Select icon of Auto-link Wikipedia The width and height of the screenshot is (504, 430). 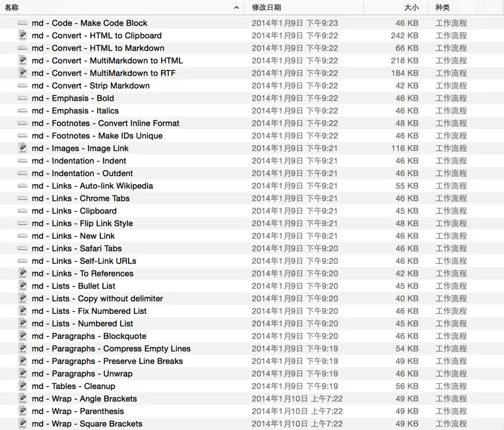pos(22,186)
